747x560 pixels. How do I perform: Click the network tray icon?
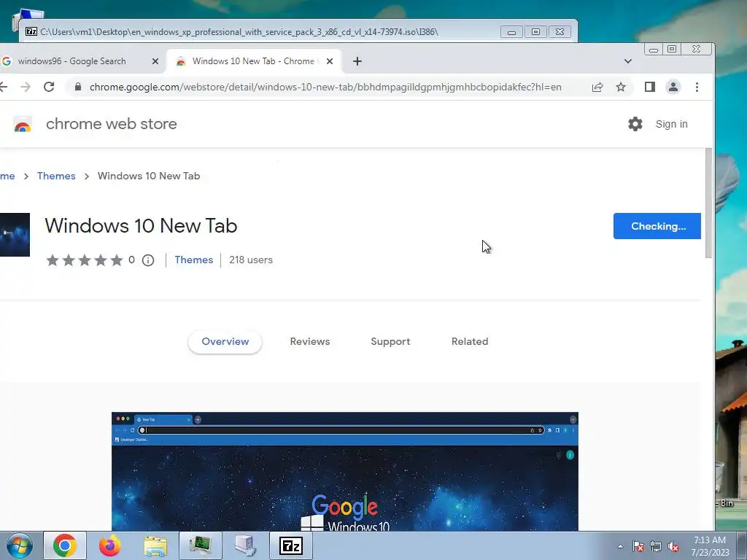tap(656, 546)
